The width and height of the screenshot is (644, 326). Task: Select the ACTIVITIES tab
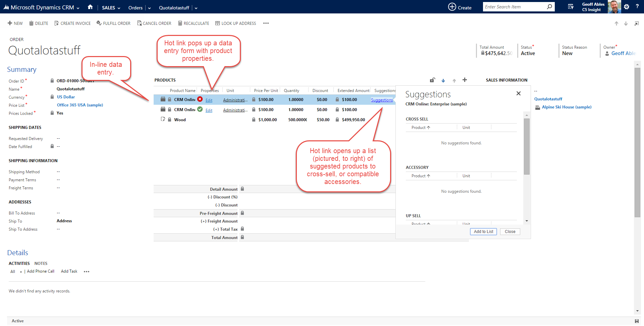click(19, 264)
